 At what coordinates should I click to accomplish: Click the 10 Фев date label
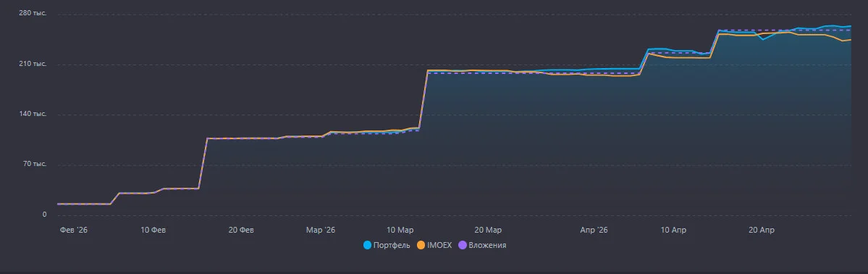click(x=153, y=230)
